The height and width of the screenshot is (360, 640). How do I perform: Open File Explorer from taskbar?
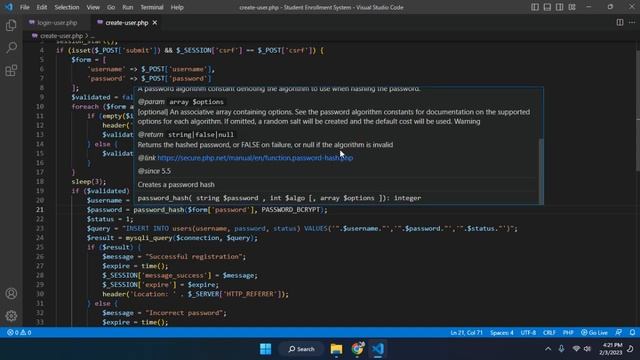(336, 349)
